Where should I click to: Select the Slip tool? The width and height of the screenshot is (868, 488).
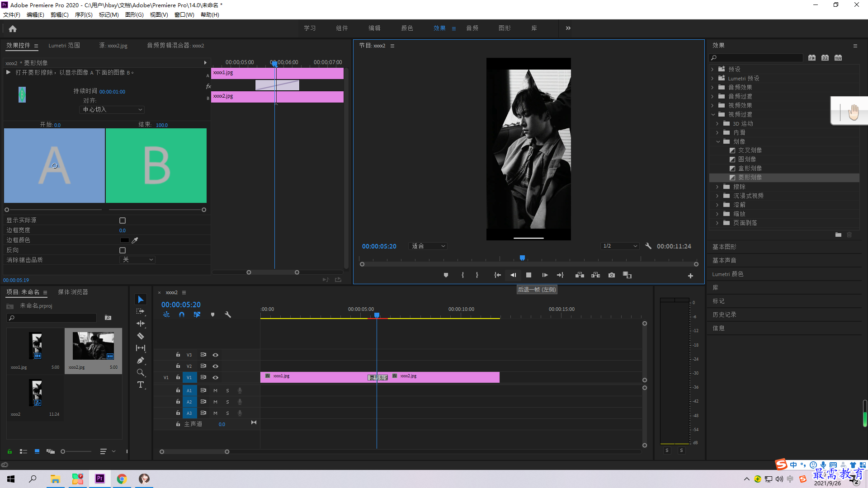(141, 348)
